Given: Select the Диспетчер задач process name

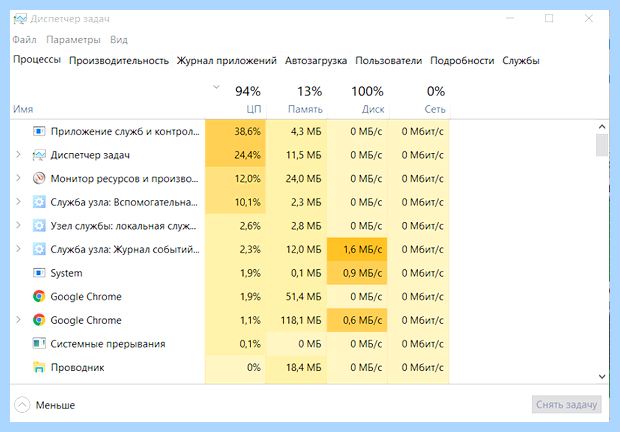Looking at the screenshot, I should (x=90, y=155).
